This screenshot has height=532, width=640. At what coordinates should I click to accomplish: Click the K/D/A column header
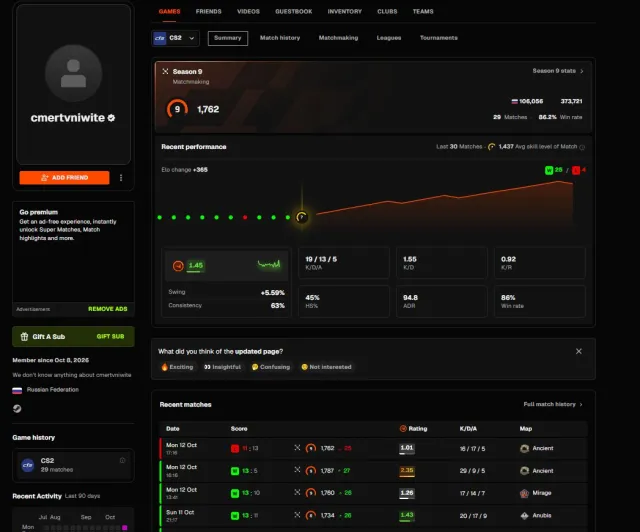[468, 429]
